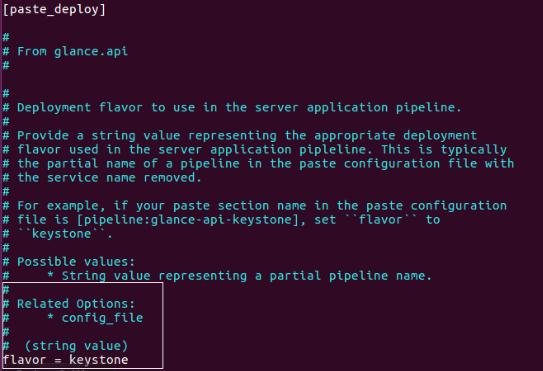This screenshot has width=543, height=371.
Task: Click the [paste_deploy] section header
Action: (54, 9)
